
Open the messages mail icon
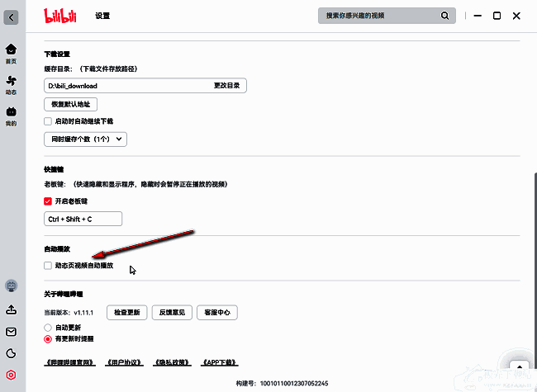coord(11,332)
